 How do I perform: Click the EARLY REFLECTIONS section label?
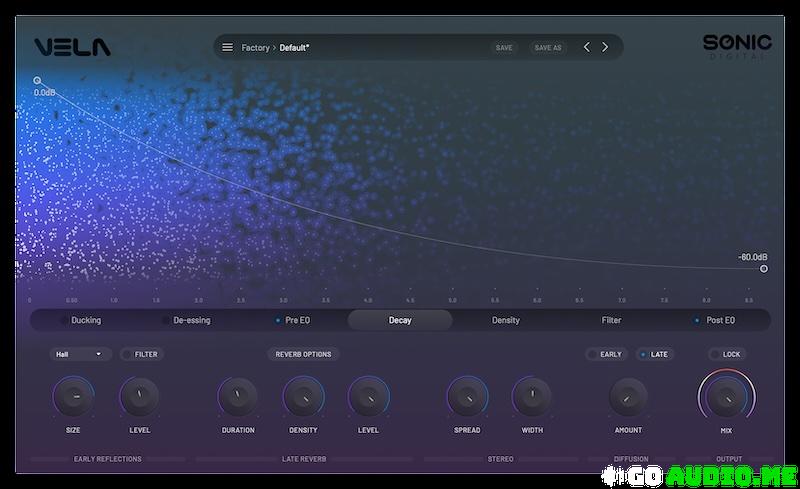pos(108,459)
